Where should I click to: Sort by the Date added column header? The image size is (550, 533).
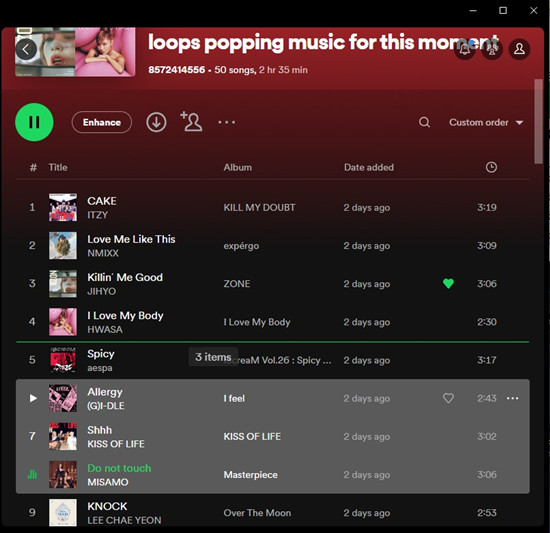click(369, 167)
